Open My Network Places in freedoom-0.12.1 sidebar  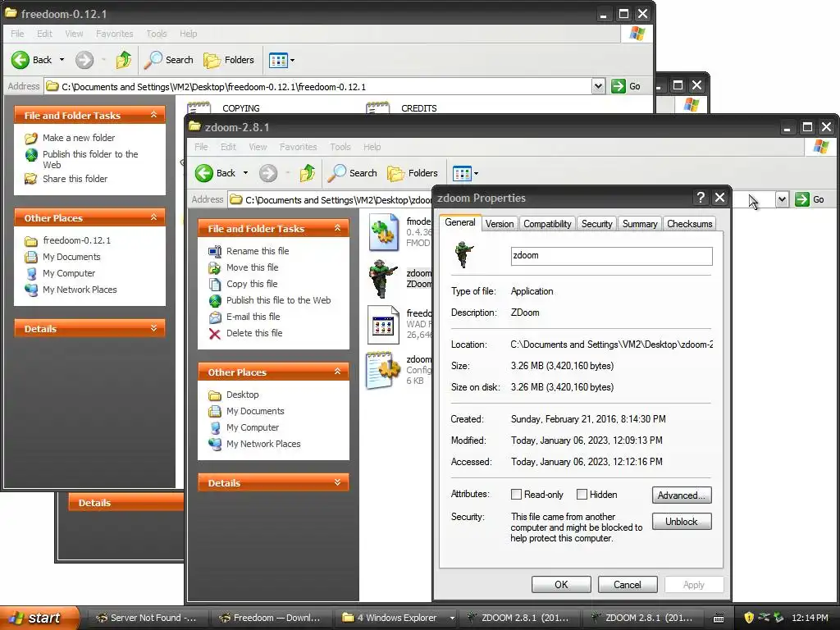pyautogui.click(x=80, y=290)
